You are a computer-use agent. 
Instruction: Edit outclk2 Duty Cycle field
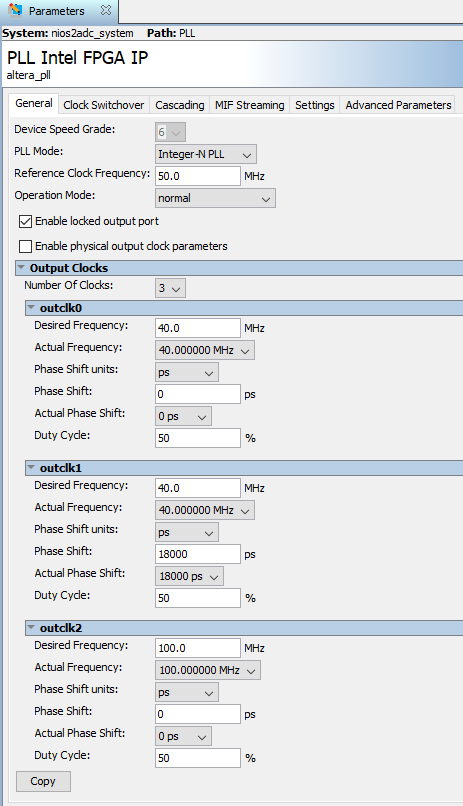(198, 758)
